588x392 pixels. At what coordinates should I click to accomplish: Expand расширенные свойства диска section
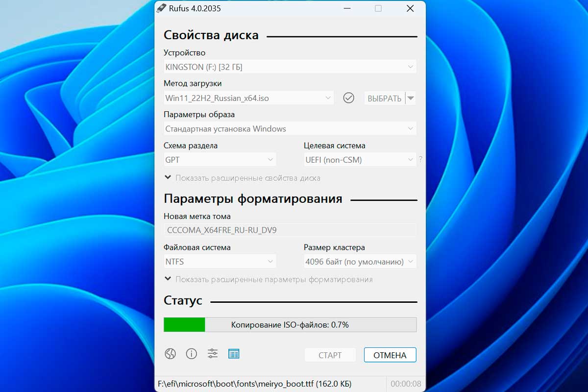click(242, 178)
